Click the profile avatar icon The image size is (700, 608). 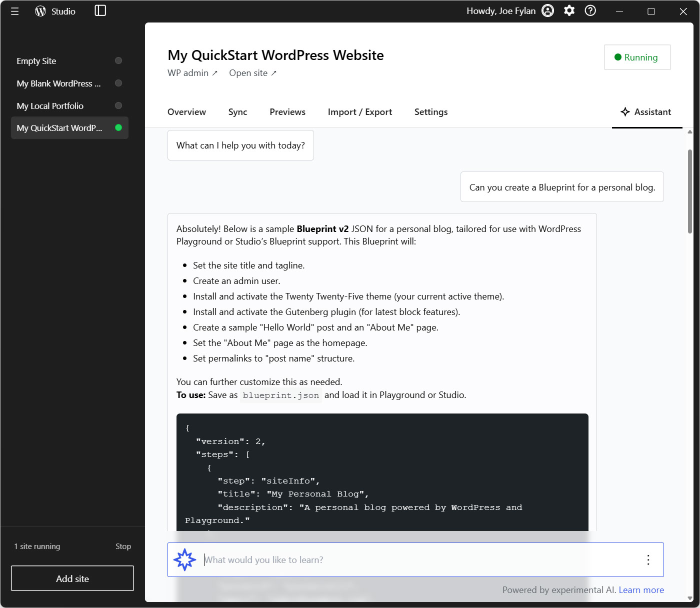point(547,10)
